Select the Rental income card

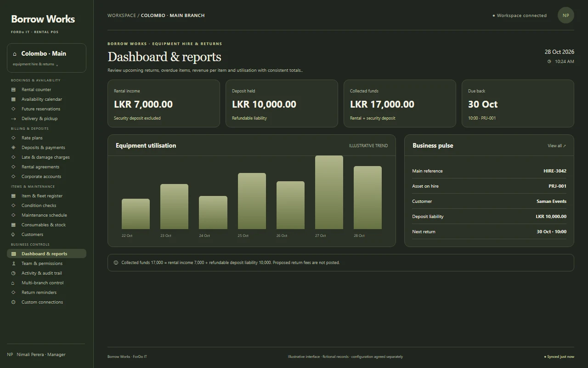pyautogui.click(x=164, y=103)
